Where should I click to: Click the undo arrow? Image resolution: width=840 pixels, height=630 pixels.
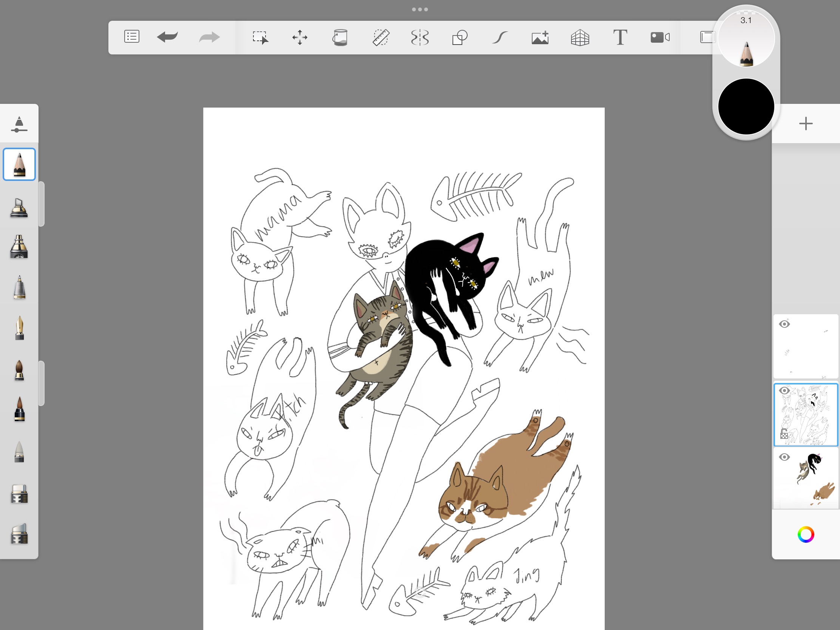click(x=167, y=37)
